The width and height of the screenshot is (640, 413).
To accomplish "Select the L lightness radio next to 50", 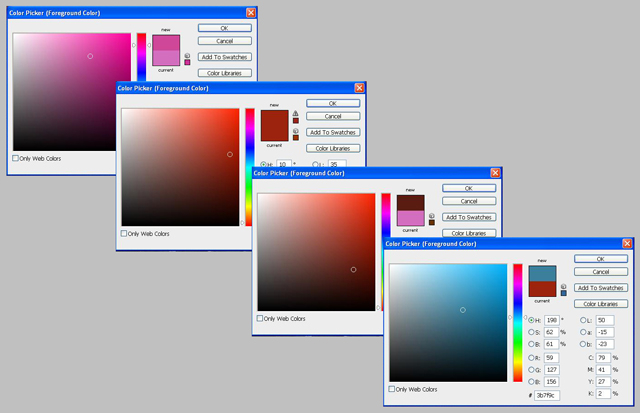I will 583,320.
